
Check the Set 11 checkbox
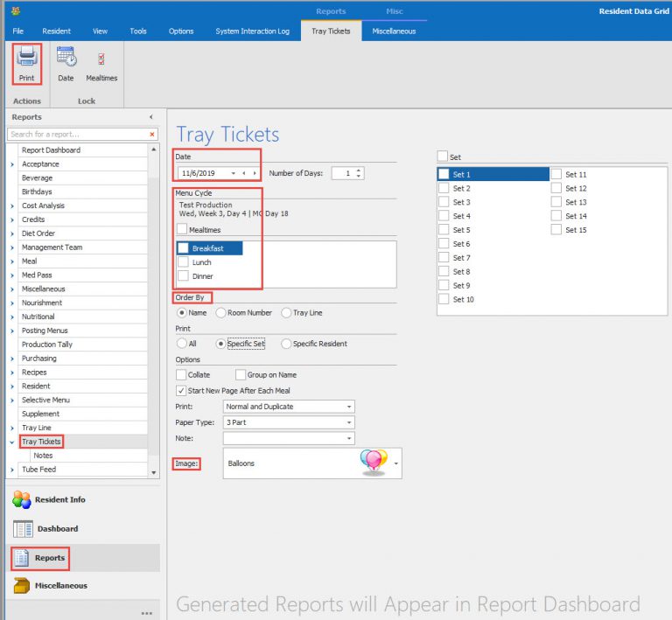pos(556,175)
